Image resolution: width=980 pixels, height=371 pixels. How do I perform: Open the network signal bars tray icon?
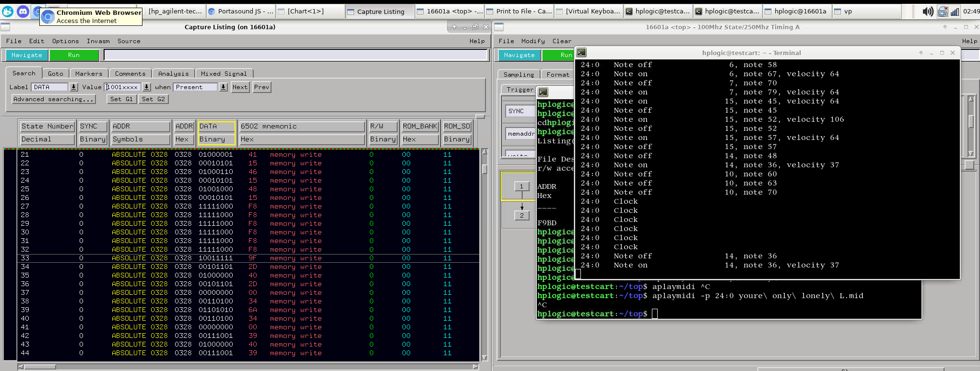pyautogui.click(x=955, y=12)
